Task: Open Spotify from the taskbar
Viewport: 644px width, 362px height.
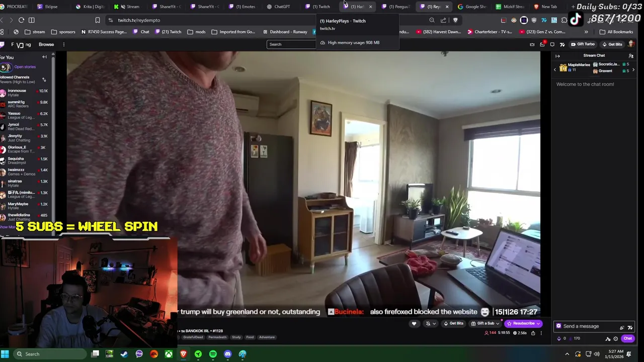Action: click(x=213, y=354)
